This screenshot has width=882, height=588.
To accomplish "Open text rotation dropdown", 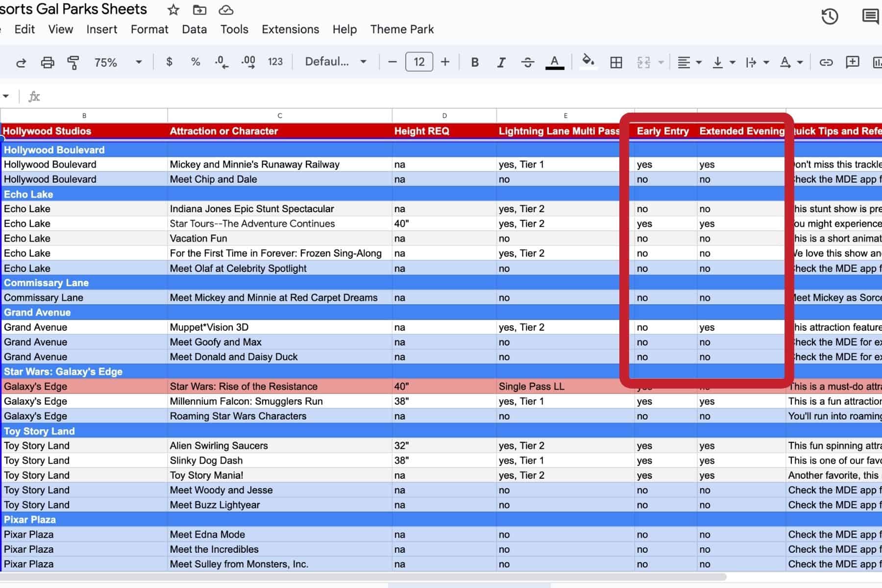I will tap(791, 62).
